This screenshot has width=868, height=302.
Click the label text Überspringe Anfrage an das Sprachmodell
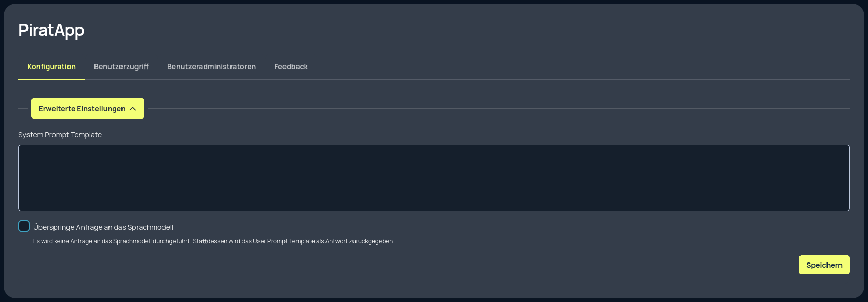tap(103, 227)
